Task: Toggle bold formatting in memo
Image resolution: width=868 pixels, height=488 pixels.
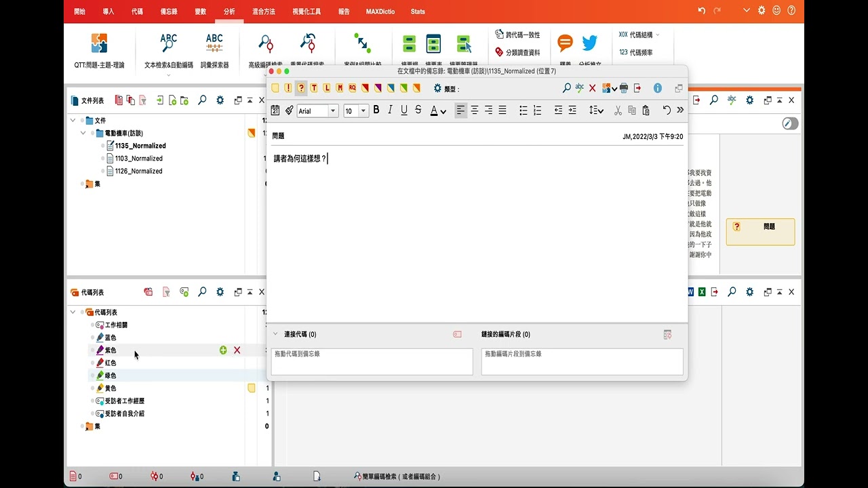Action: [376, 110]
